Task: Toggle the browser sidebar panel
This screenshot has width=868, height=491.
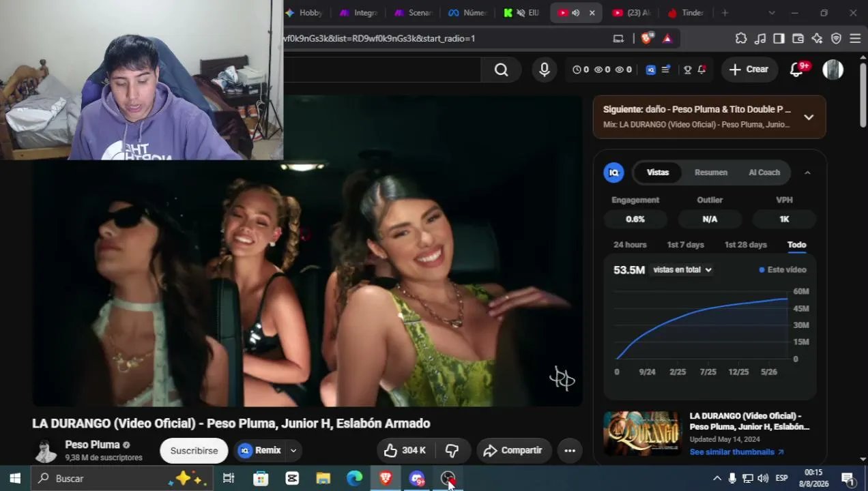Action: 779,38
